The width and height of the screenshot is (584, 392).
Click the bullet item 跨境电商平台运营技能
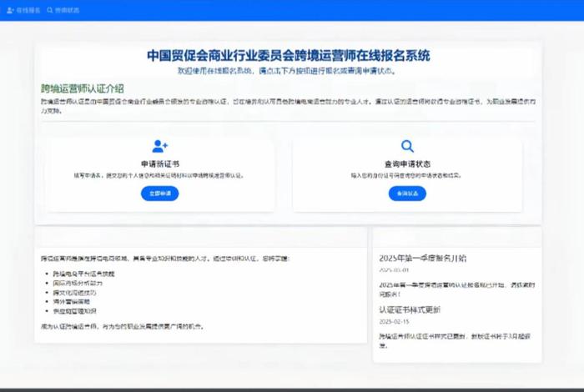83,274
